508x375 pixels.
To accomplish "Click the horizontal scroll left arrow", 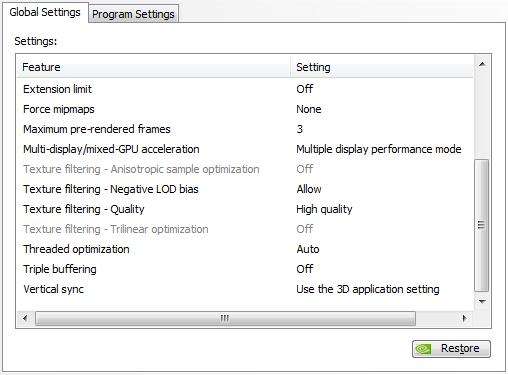I will pyautogui.click(x=25, y=318).
